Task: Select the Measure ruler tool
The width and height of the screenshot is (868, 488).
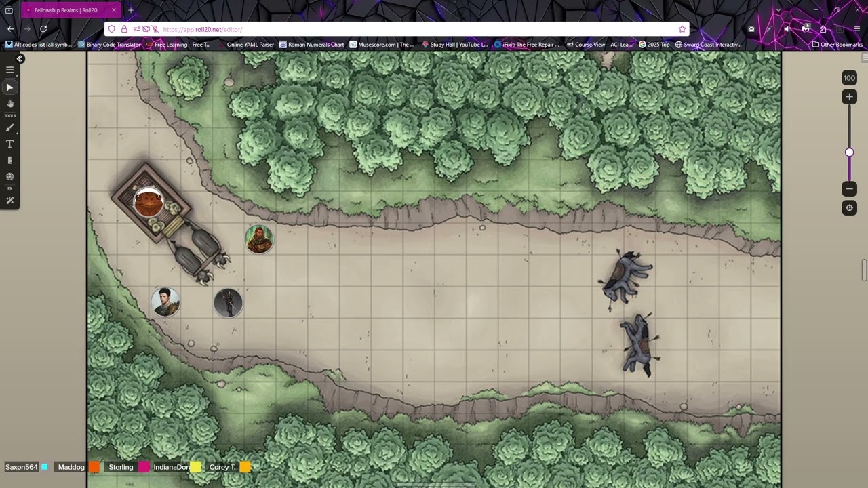Action: point(9,161)
